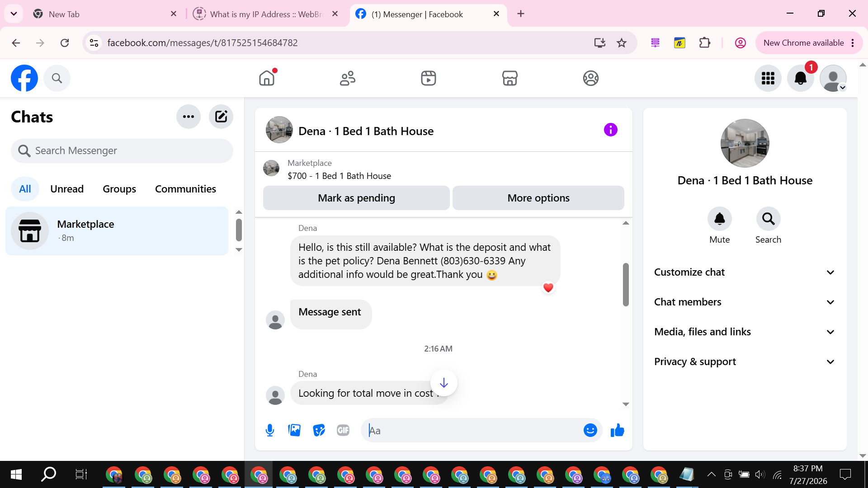Expand Chat members section
The height and width of the screenshot is (488, 868).
tap(745, 302)
